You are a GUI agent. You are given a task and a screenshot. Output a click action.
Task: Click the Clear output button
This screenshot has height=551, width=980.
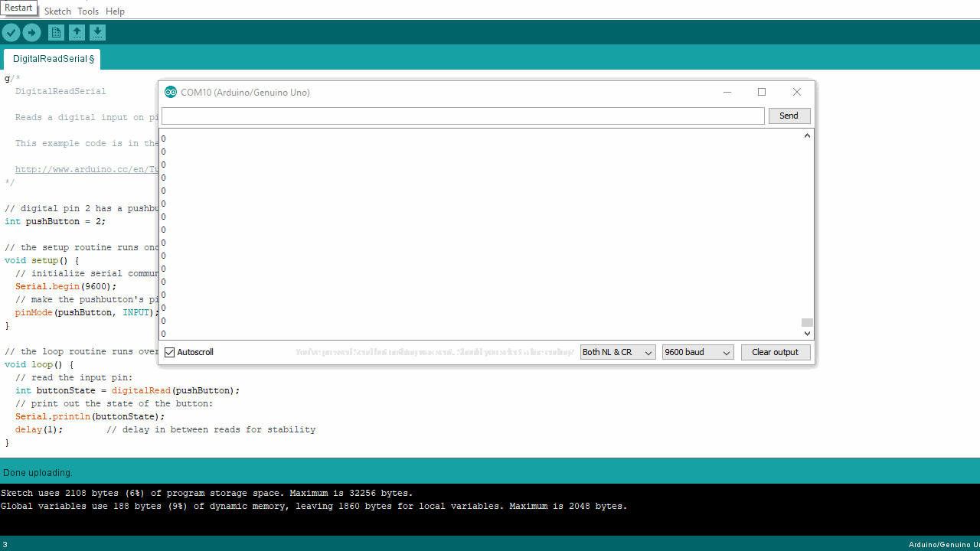[776, 353]
